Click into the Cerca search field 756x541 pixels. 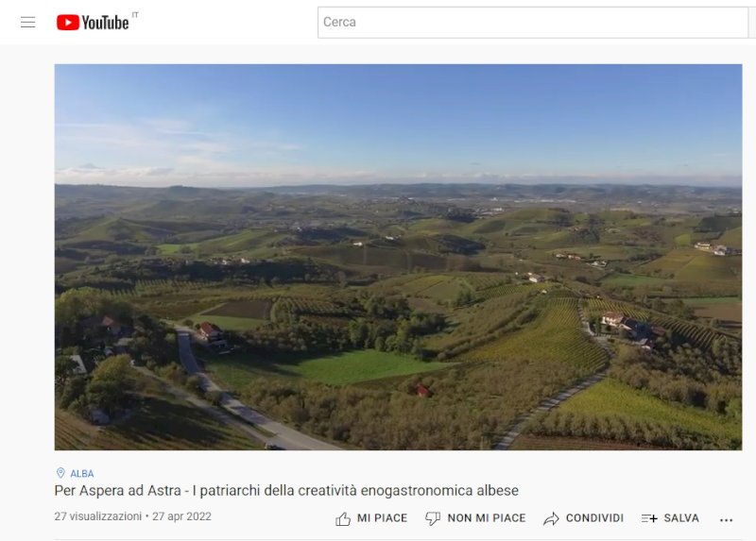(533, 22)
